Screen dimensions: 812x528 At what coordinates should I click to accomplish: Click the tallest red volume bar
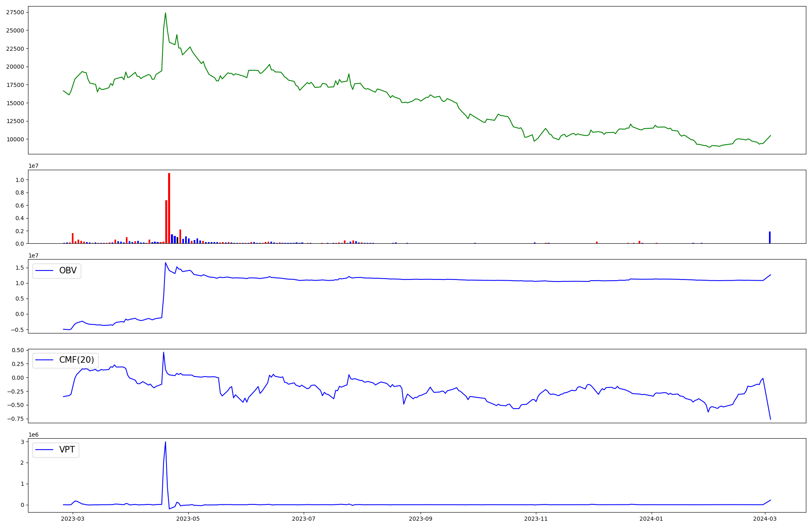pyautogui.click(x=169, y=208)
